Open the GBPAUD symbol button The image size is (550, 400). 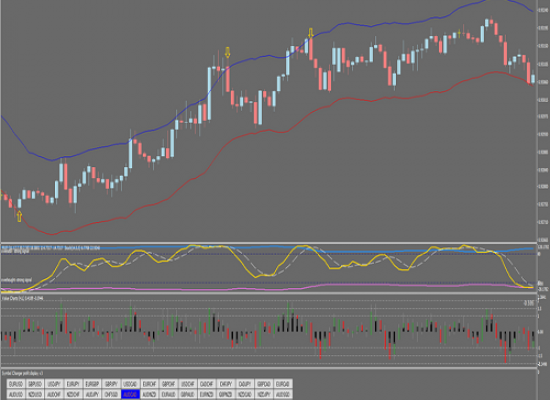188,394
